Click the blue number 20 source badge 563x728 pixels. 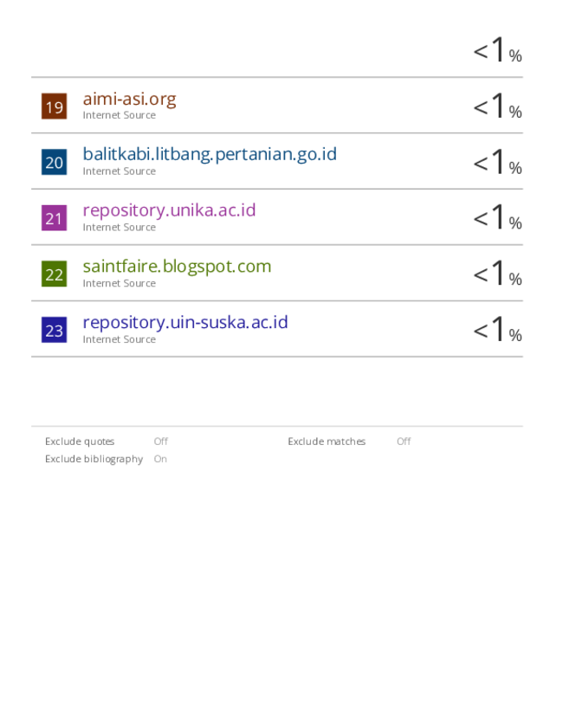pyautogui.click(x=54, y=162)
